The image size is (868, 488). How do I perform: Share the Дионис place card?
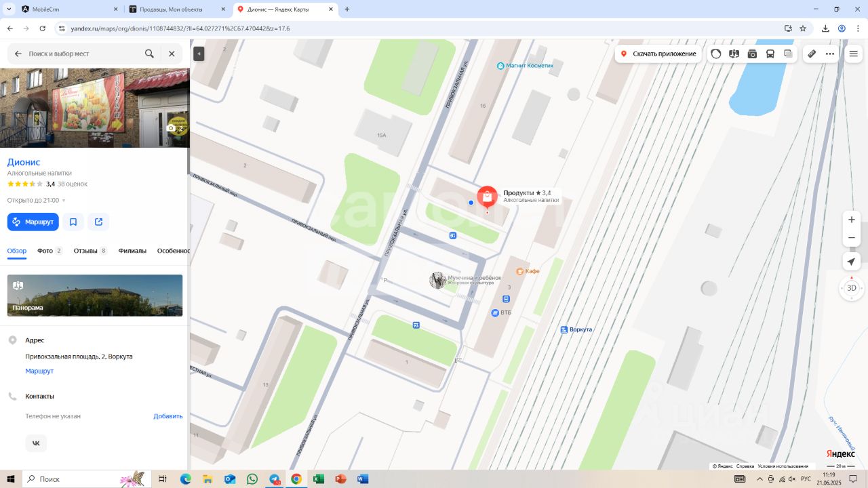click(99, 222)
